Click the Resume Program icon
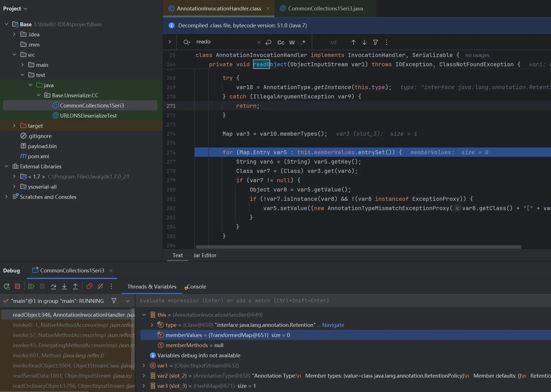Viewport: 551px width, 392px height. (31, 287)
